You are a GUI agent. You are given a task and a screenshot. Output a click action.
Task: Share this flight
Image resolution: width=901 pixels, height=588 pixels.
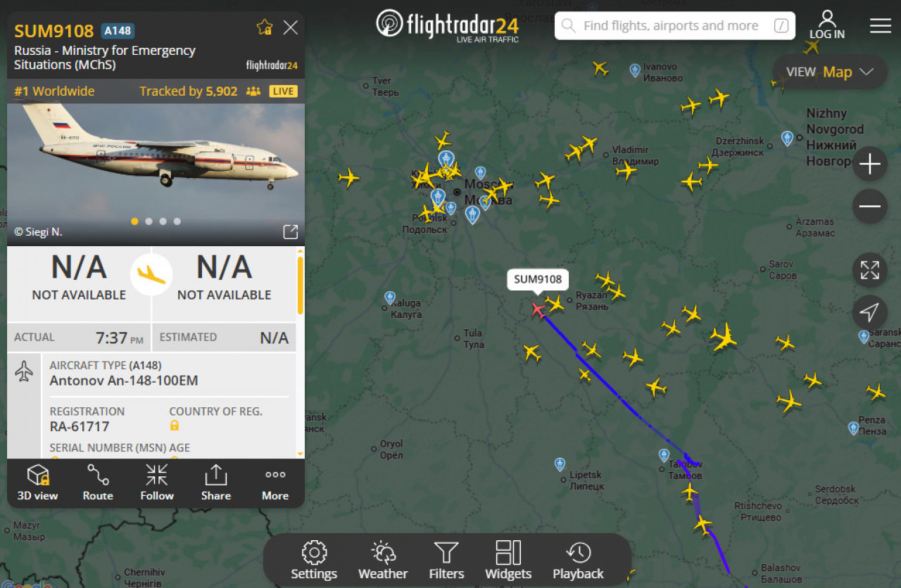click(215, 482)
